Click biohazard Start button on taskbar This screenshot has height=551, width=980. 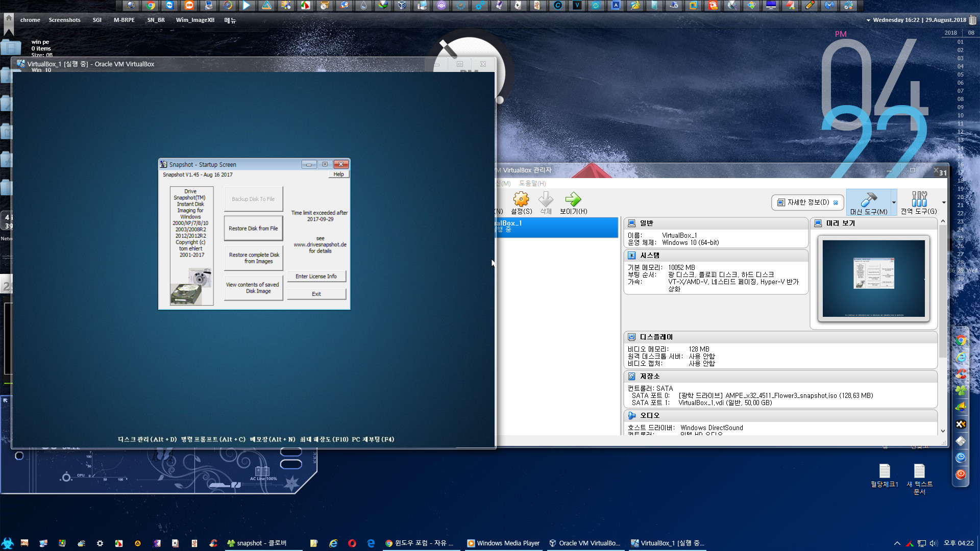pos(8,543)
